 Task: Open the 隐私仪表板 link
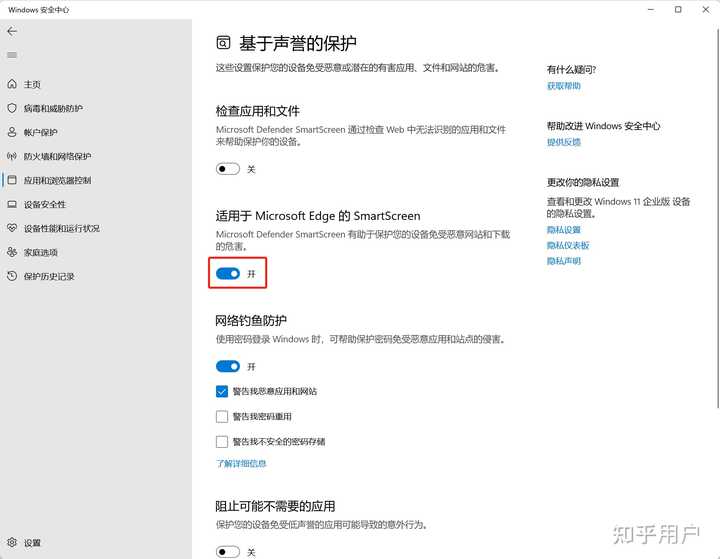(568, 245)
